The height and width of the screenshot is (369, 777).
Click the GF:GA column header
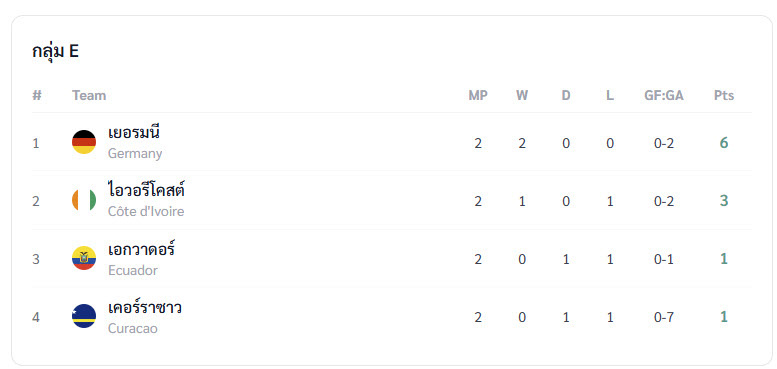pyautogui.click(x=664, y=95)
